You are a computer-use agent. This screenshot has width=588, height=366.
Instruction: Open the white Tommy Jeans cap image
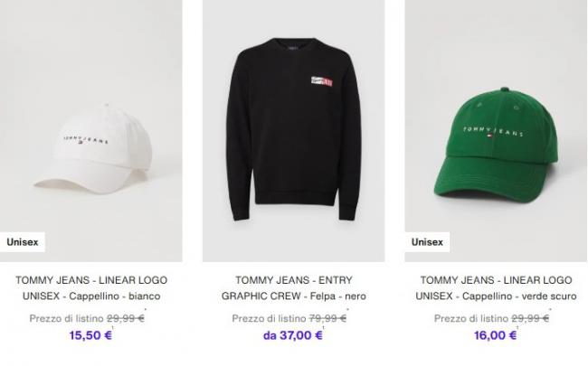[91, 131]
